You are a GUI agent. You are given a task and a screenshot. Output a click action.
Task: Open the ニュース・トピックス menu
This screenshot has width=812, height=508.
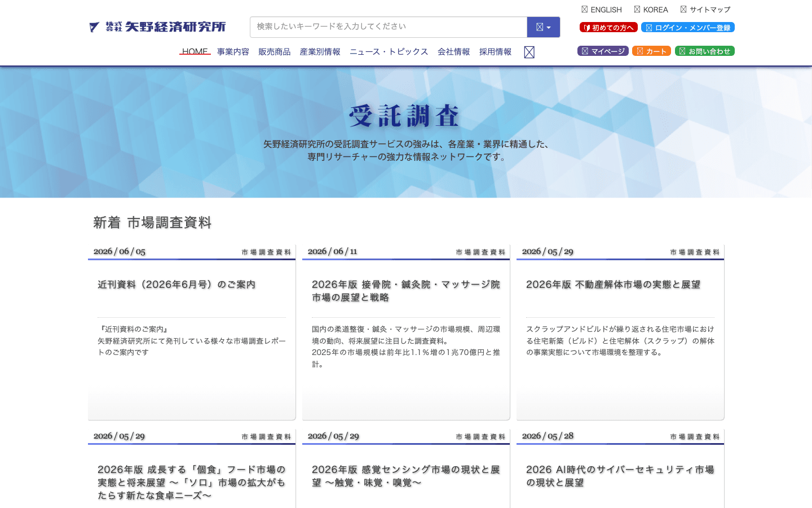389,51
